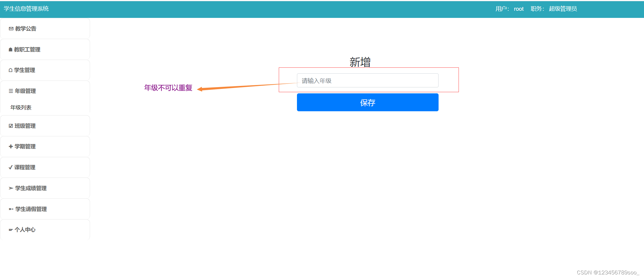
Task: Open the 教学公告 menu
Action: tap(45, 29)
